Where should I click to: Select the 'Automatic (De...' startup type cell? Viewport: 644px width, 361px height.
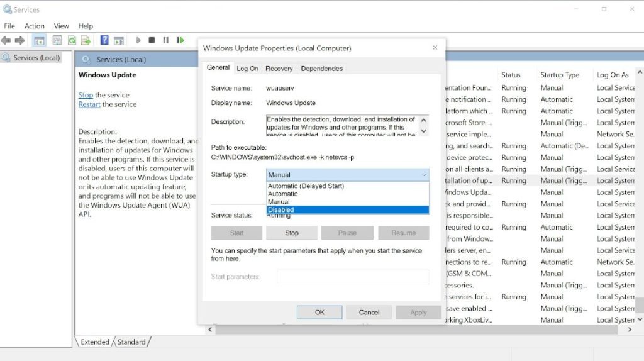coord(564,146)
